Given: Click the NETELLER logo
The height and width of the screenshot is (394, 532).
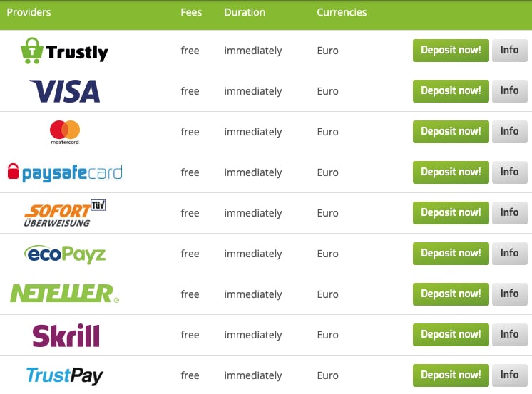Looking at the screenshot, I should click(x=65, y=294).
